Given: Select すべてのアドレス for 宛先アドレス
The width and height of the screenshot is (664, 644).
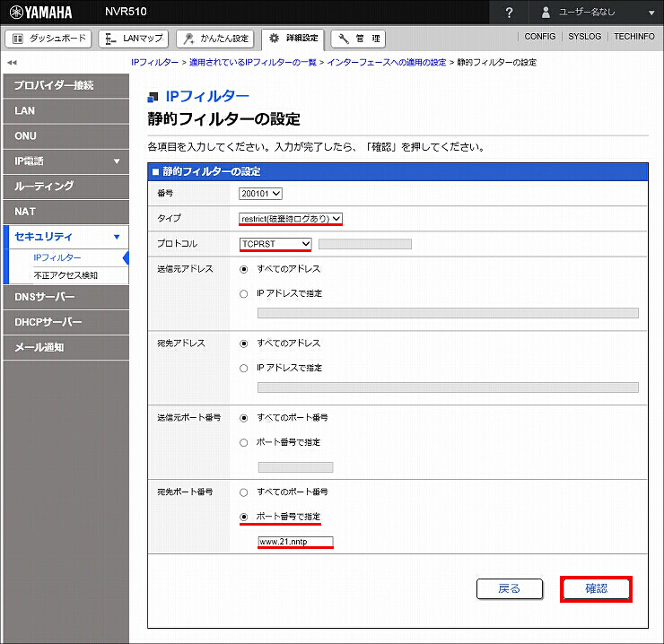Looking at the screenshot, I should tap(243, 344).
